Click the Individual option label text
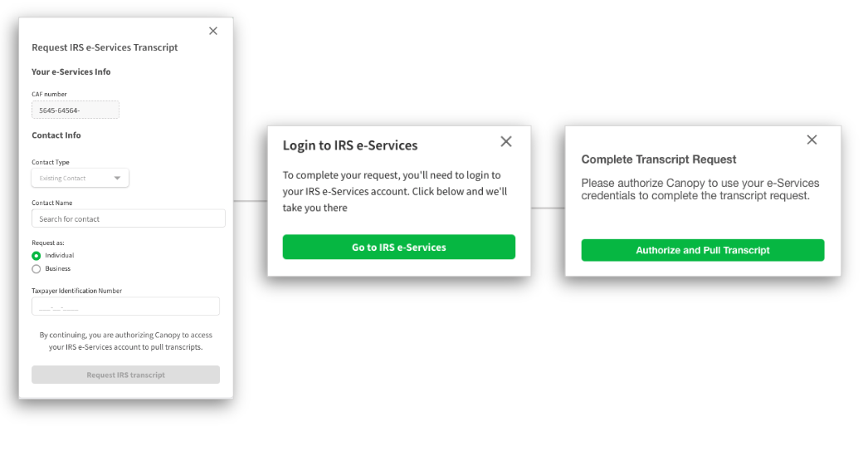This screenshot has height=456, width=868. click(59, 256)
